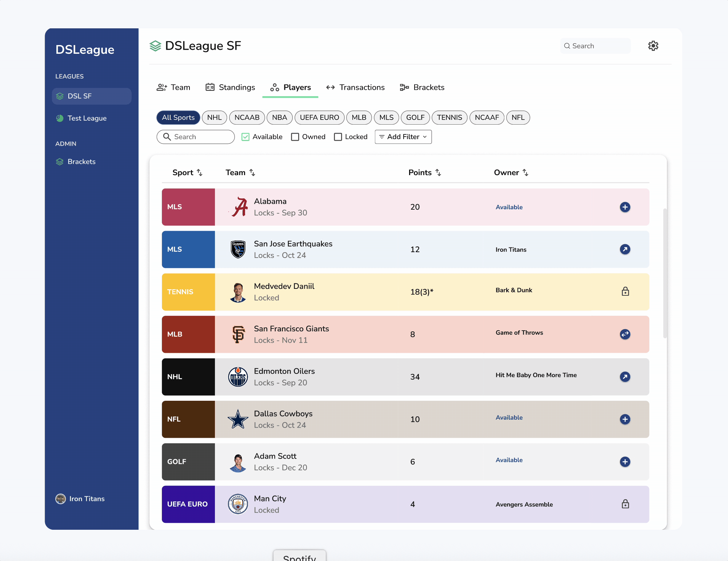
Task: Open the settings gear icon
Action: click(x=653, y=46)
